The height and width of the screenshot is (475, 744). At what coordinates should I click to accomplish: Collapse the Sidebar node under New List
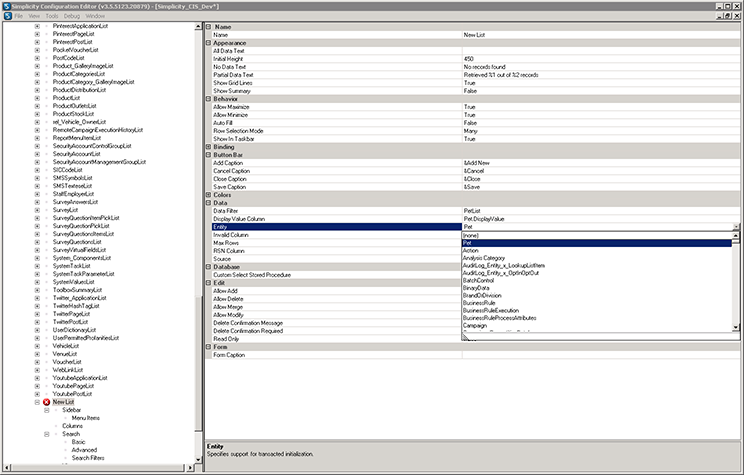(x=46, y=410)
